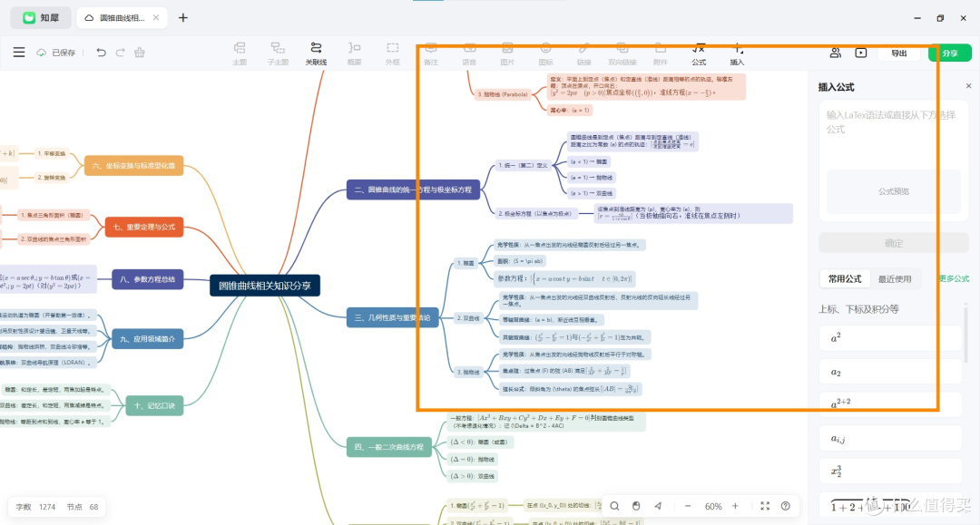Click the search magnifier in bottom toolbar
This screenshot has height=525, width=980.
(x=614, y=506)
